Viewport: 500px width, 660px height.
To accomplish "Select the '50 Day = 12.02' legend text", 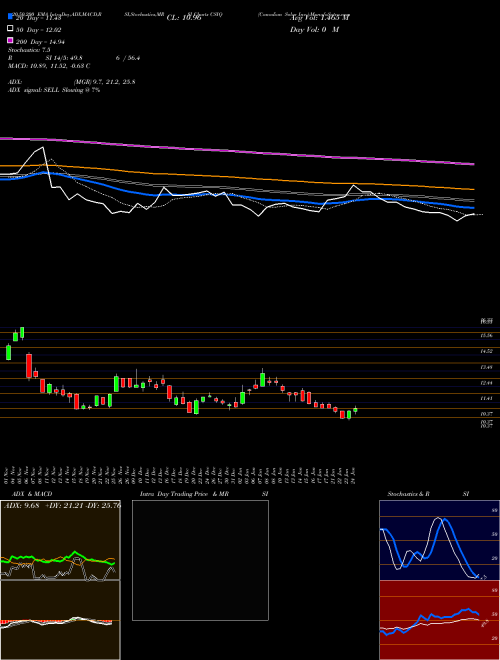I will [x=39, y=30].
